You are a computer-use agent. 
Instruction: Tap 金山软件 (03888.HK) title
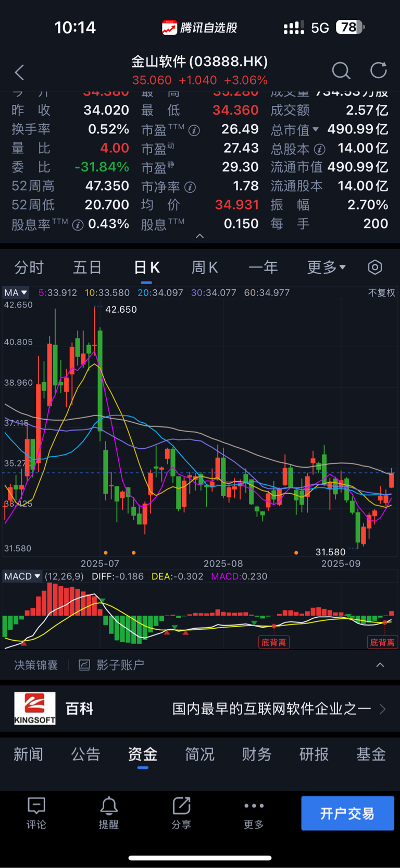click(199, 62)
